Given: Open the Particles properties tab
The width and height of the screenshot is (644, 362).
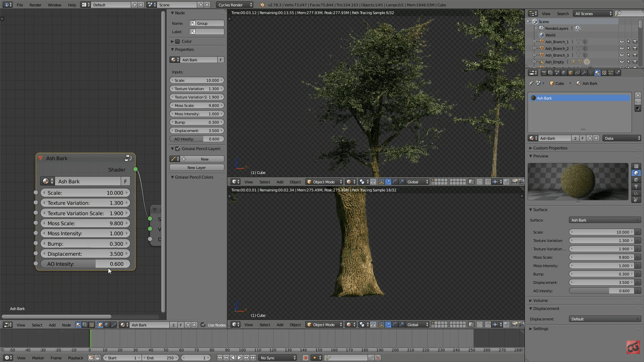Looking at the screenshot, I should pyautogui.click(x=611, y=73).
